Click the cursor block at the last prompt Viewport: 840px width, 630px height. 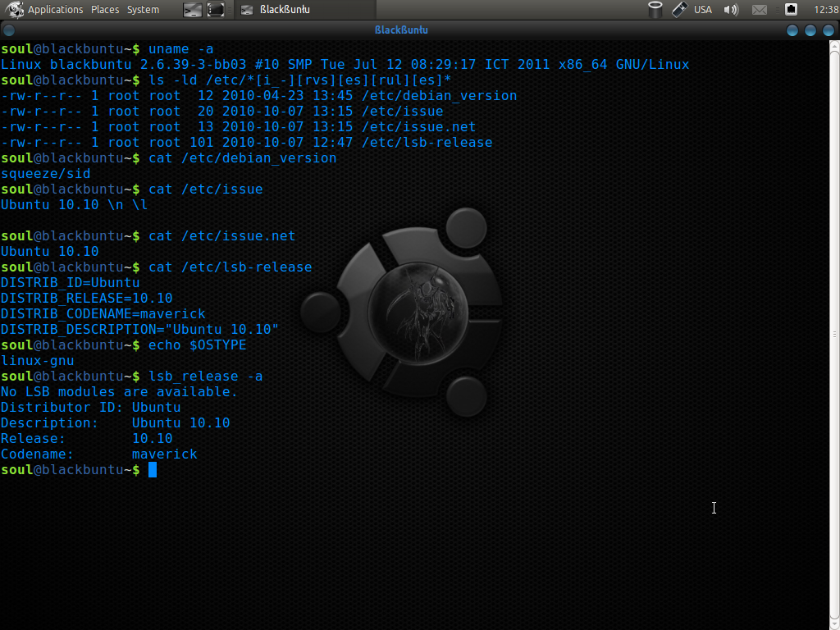click(153, 470)
